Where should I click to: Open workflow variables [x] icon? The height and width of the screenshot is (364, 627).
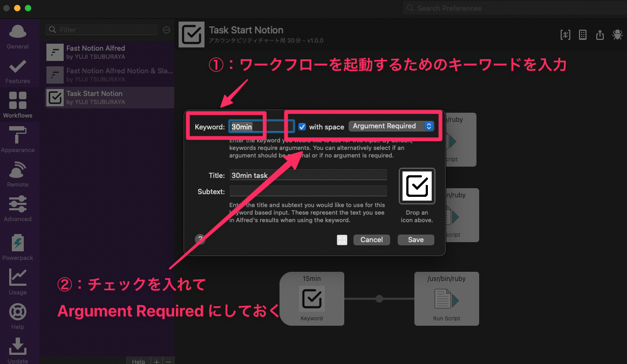[x=565, y=35]
